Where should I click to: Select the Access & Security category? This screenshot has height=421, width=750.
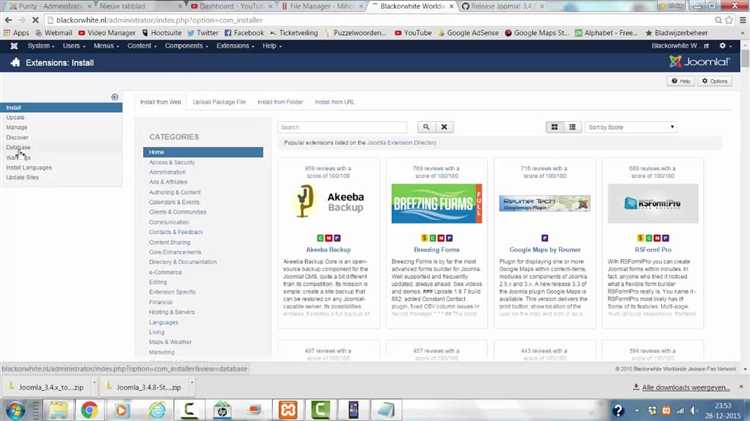pos(172,163)
